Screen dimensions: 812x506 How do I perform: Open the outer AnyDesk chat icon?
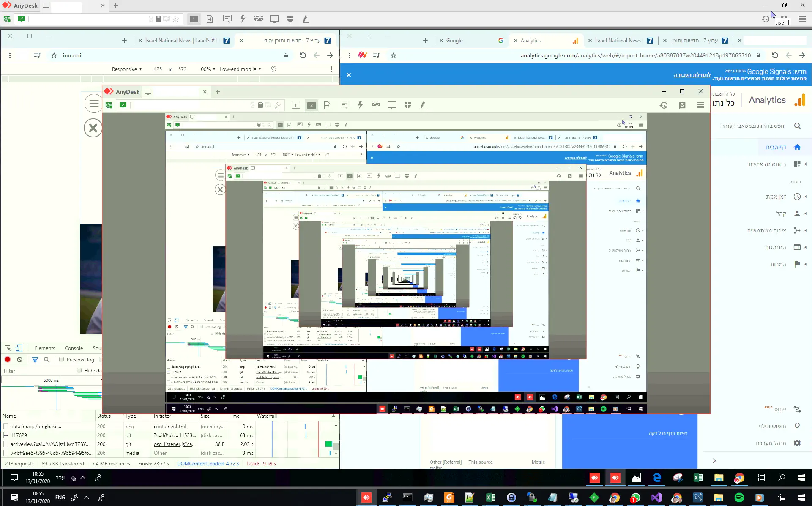(x=227, y=19)
